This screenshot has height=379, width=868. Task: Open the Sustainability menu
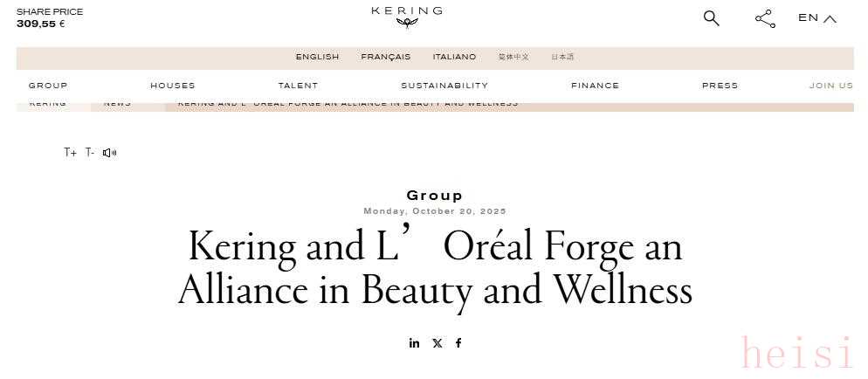pyautogui.click(x=444, y=86)
